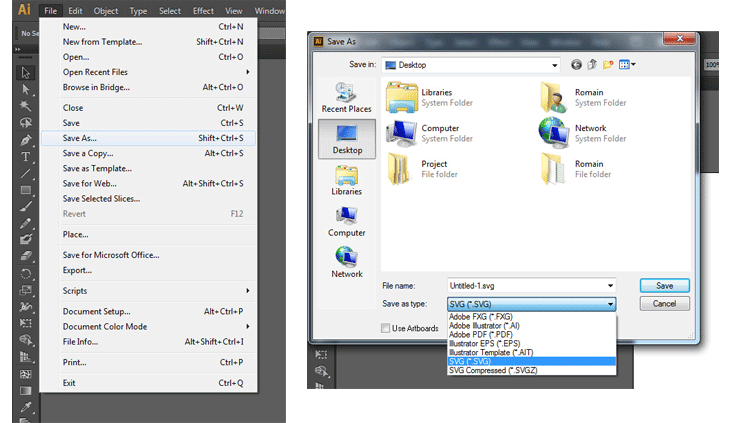Select the Pencil tool
The width and height of the screenshot is (730, 423).
pos(25,223)
